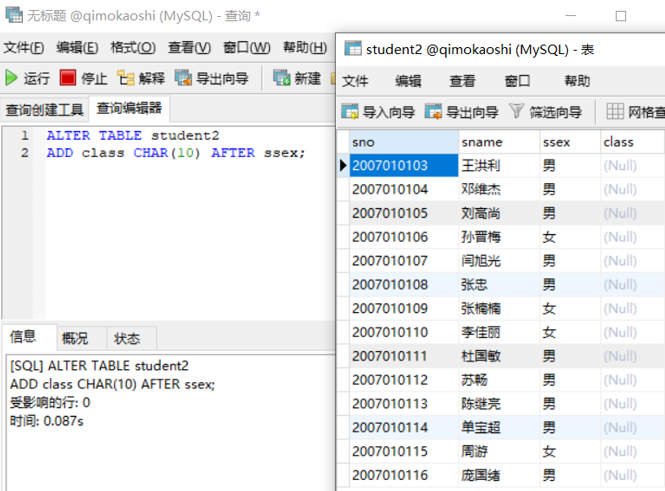Select class (Null) cell in row 2007010103
Viewport: 665px width, 491px height.
[632, 165]
